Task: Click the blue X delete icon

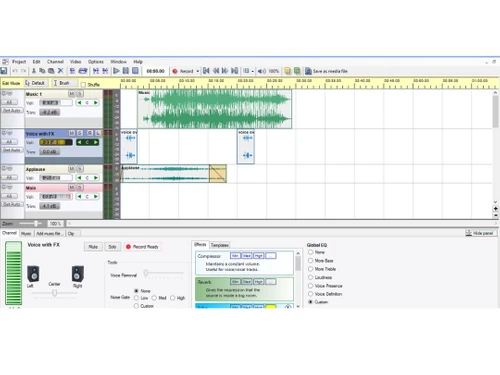Action: [60, 71]
